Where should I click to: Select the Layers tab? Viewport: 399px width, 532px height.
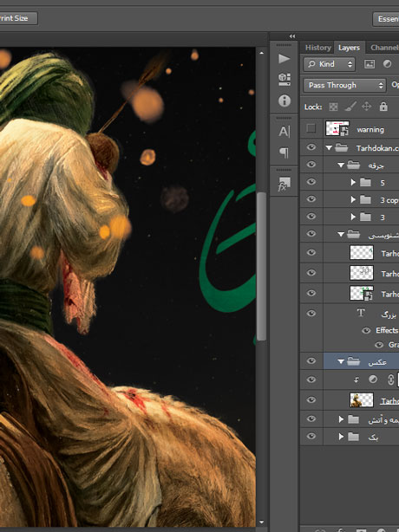coord(349,48)
